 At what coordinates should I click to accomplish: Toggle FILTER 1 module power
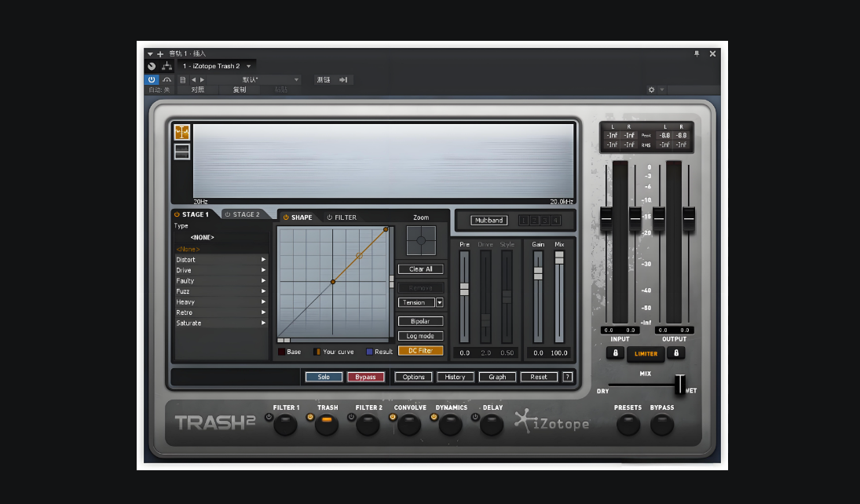(269, 418)
